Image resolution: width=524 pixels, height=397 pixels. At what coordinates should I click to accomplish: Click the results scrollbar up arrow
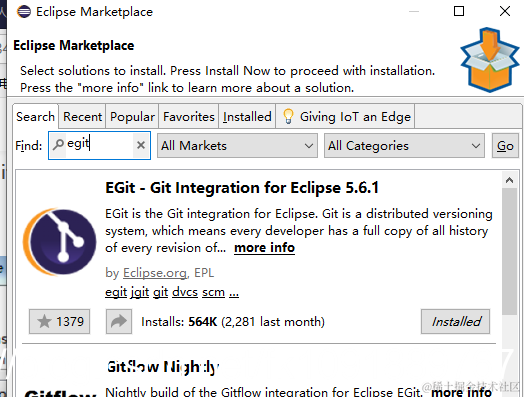click(x=509, y=180)
